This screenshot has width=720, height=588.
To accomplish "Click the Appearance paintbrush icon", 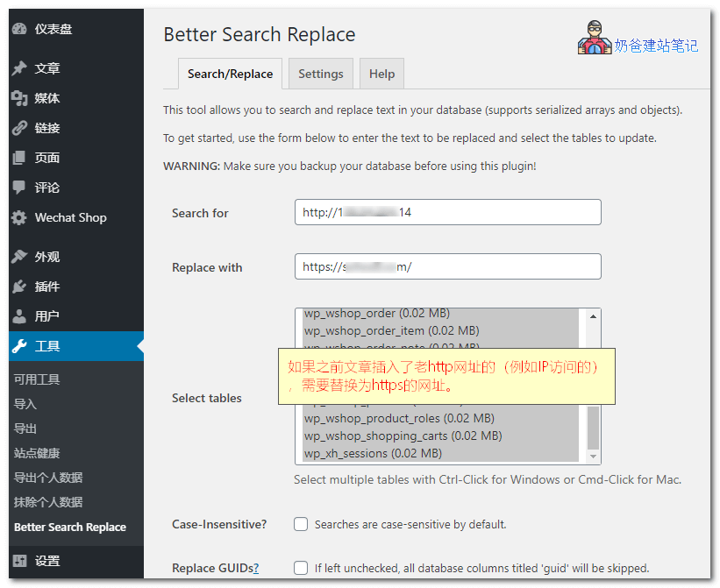I will [x=19, y=257].
